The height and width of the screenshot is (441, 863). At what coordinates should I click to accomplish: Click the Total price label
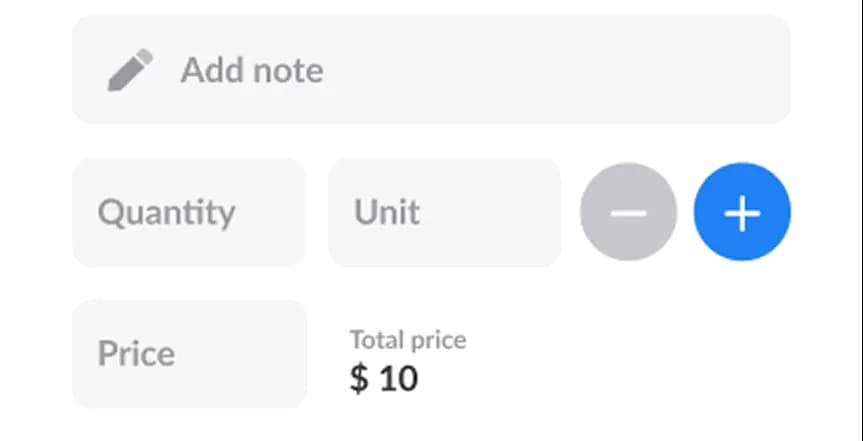[407, 340]
